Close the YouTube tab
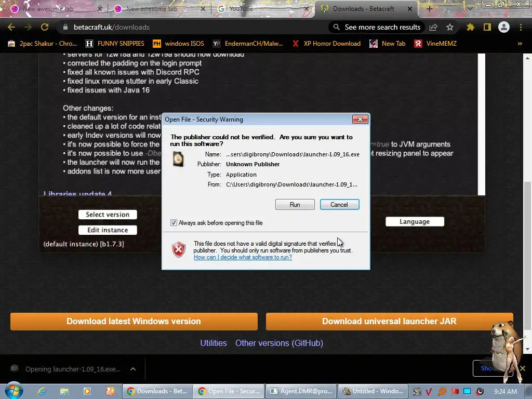The image size is (532, 399). (307, 9)
